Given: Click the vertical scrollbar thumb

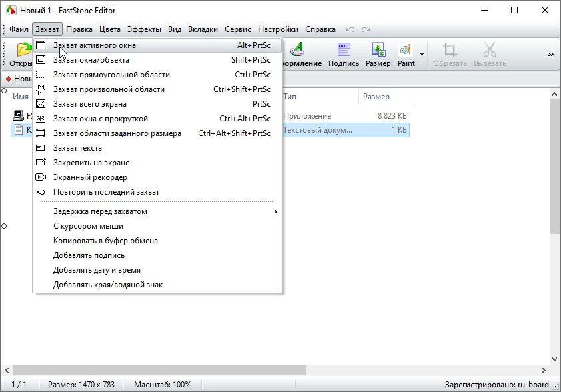Looking at the screenshot, I should pyautogui.click(x=554, y=167).
